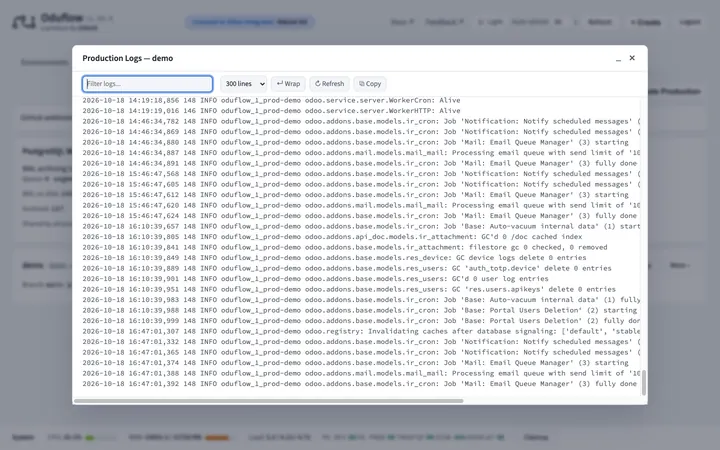The height and width of the screenshot is (450, 720).
Task: Select the 'res.users.apikeys' delete 0 entries line
Action: pyautogui.click(x=349, y=289)
